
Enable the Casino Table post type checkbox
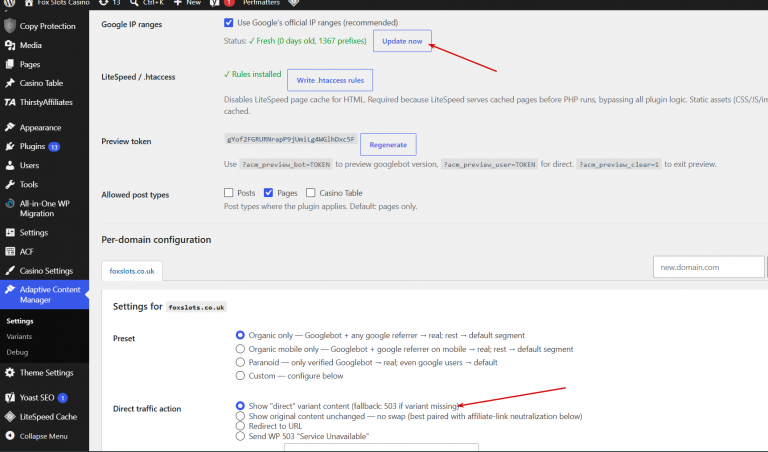pos(311,192)
